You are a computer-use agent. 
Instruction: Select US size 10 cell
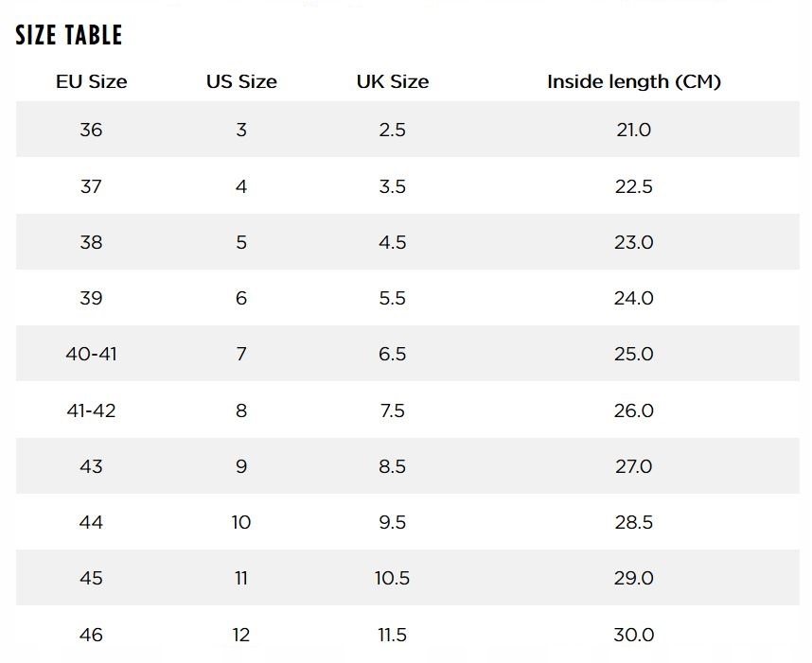[x=241, y=522]
